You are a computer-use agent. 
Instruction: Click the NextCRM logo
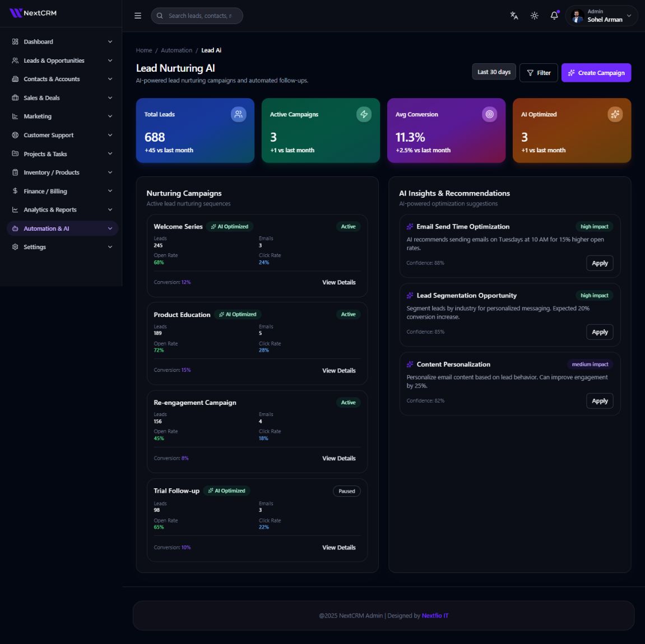pos(33,13)
